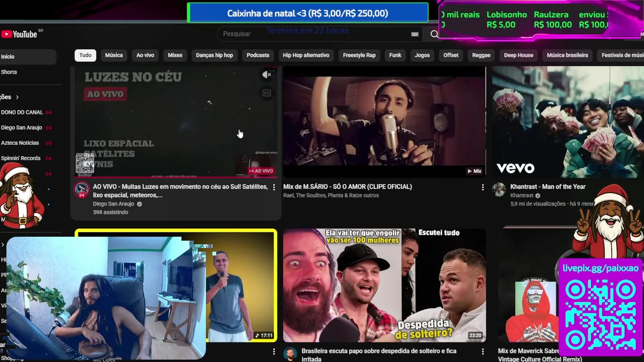Viewport: 644px width, 362px height.
Task: Click the Caixinha de natal donation bar
Action: (x=307, y=14)
